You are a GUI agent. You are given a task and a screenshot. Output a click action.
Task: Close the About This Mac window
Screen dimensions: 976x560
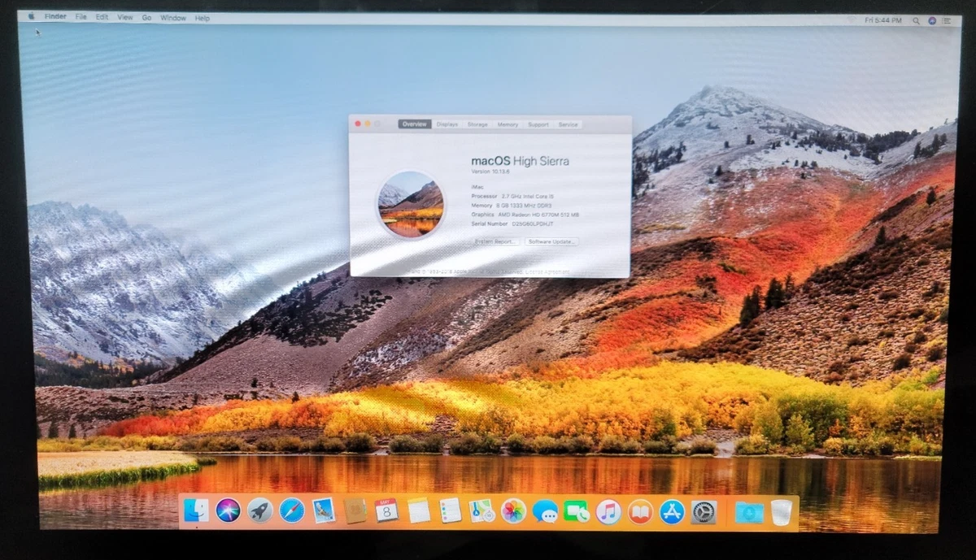click(358, 124)
